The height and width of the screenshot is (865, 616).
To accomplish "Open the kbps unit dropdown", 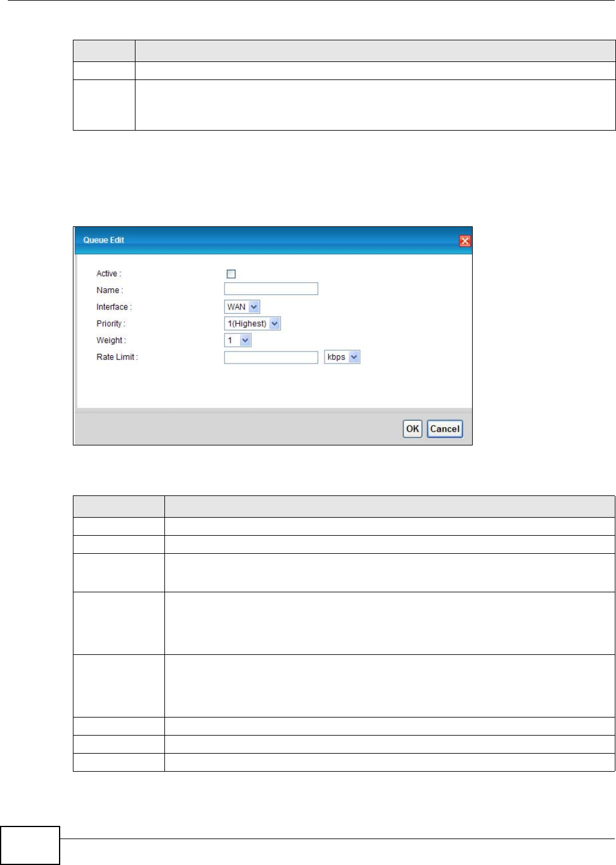I will pos(342,358).
